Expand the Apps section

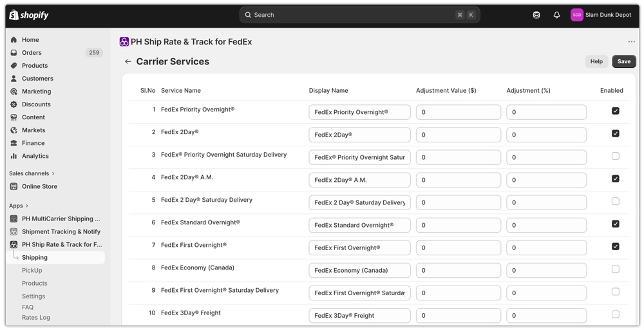tap(19, 206)
